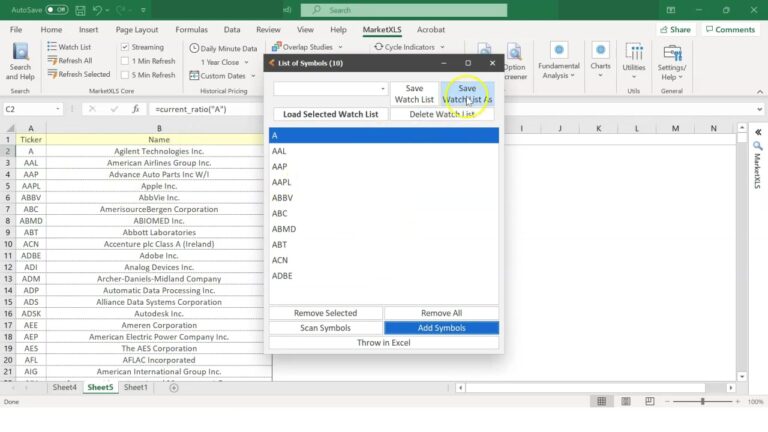Click zoom in plus button
The height and width of the screenshot is (432, 768).
[x=738, y=402]
